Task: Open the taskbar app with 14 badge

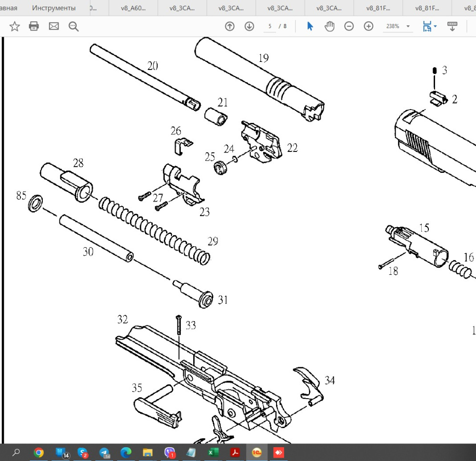Action: [x=62, y=453]
